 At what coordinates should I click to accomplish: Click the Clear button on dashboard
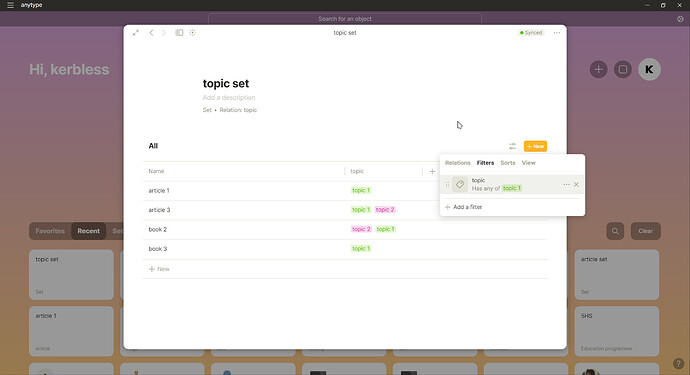pyautogui.click(x=646, y=231)
